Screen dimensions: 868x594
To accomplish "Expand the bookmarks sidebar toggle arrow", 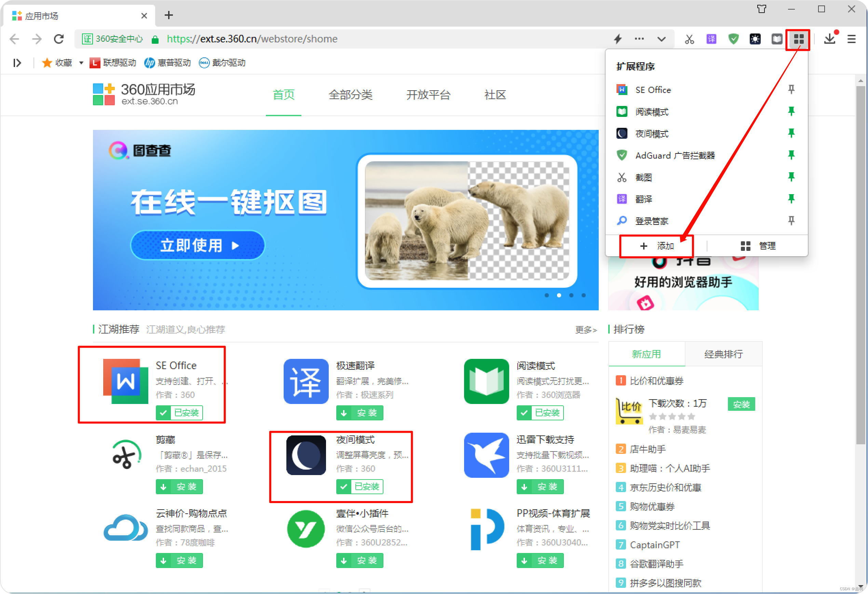I will click(17, 63).
